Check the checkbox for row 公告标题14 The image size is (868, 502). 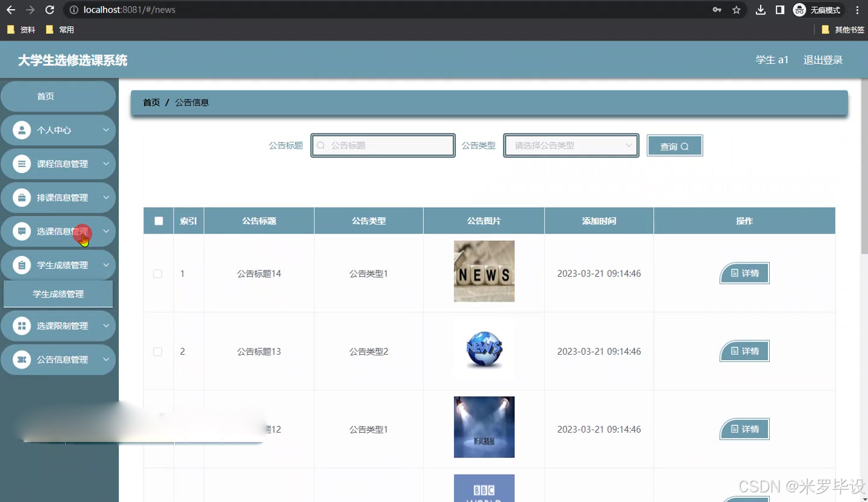pos(158,273)
